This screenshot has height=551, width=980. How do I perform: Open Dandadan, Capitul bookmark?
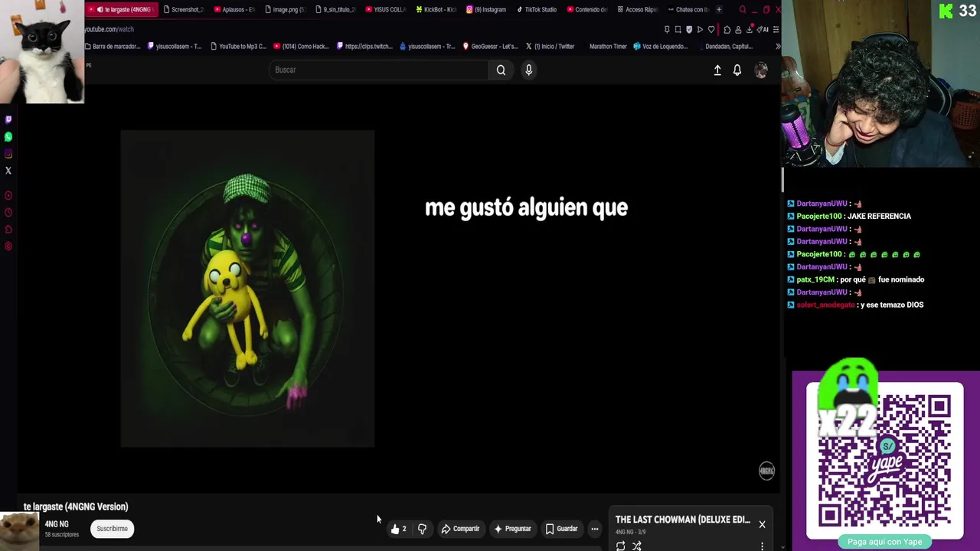click(728, 47)
